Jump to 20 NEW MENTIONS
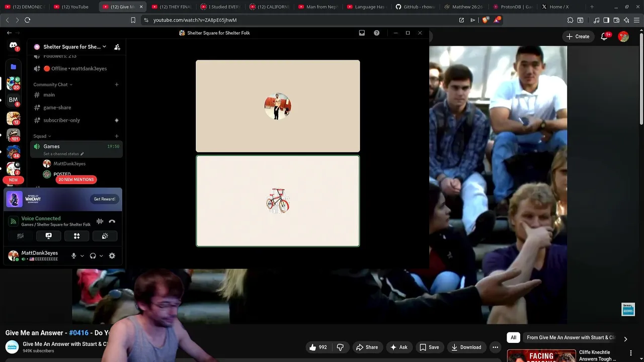This screenshot has width=644, height=362. 76,179
